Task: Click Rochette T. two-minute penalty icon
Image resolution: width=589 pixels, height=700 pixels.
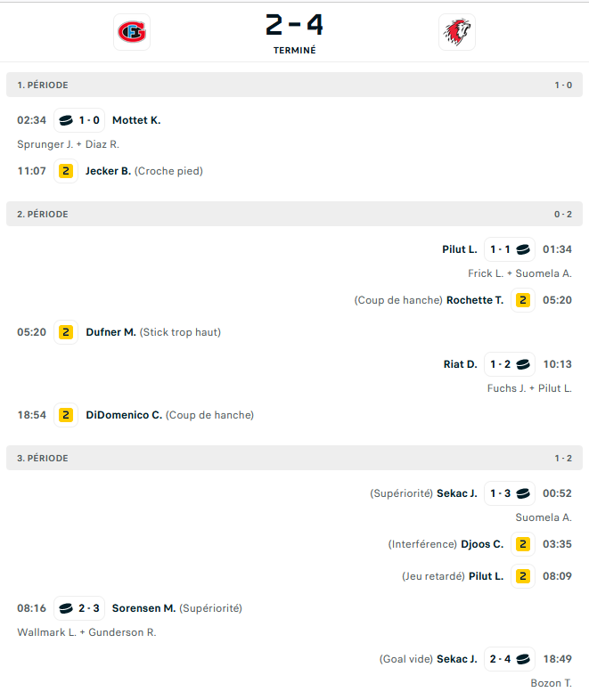Action: point(523,300)
